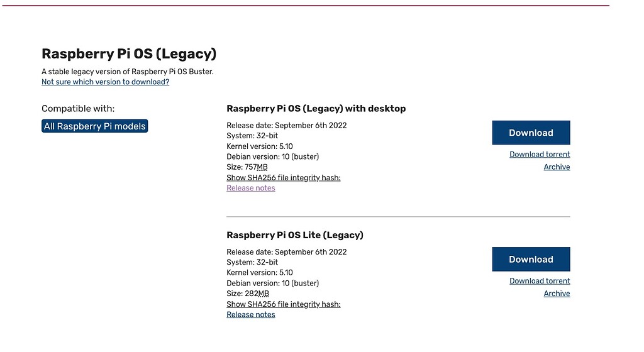
Task: Click the "Compatible with:" label
Action: click(x=78, y=109)
